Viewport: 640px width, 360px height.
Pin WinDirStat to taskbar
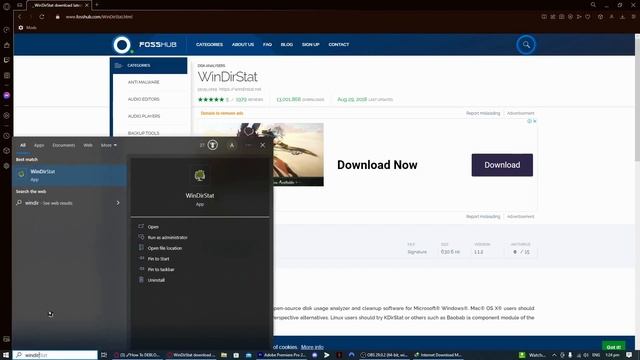click(161, 269)
